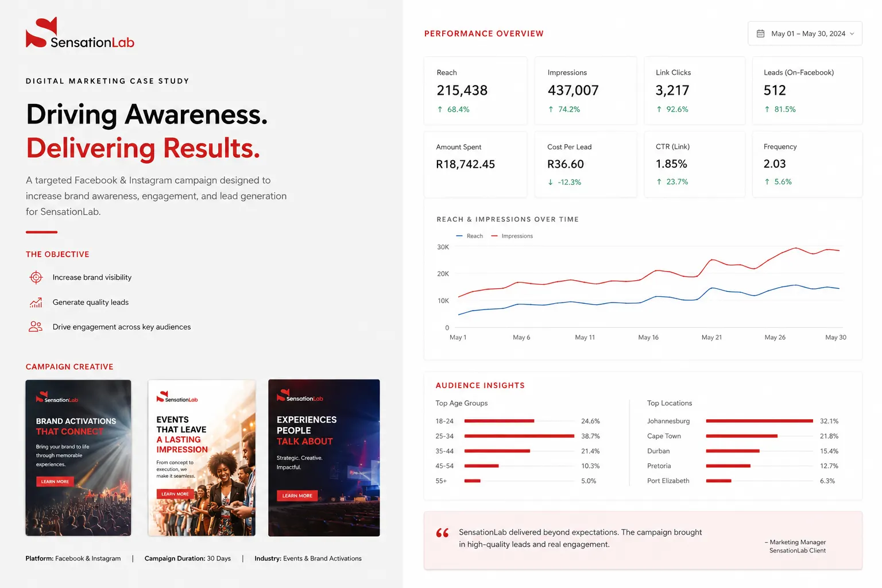Click the Amount Spent value R18,742.45
882x588 pixels.
point(465,165)
